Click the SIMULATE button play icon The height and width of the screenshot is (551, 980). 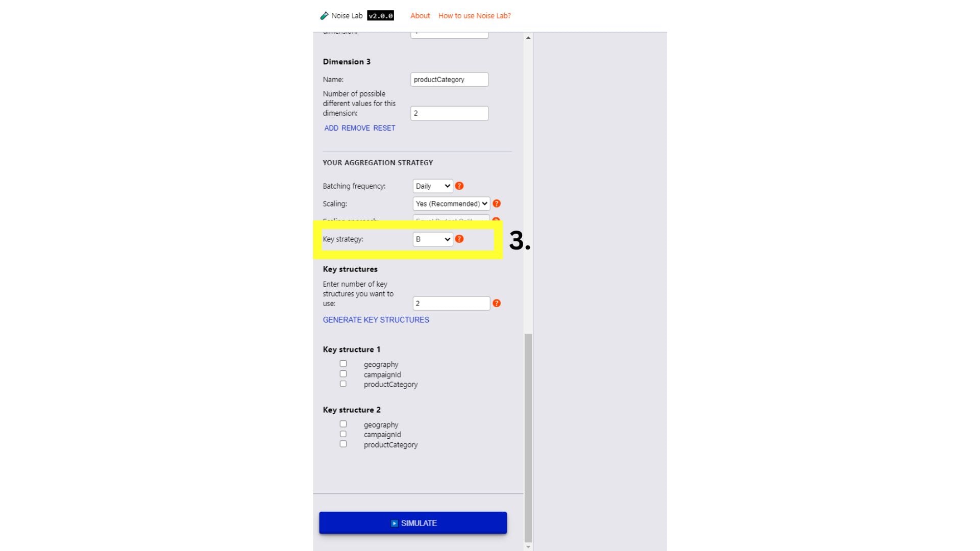pos(394,523)
